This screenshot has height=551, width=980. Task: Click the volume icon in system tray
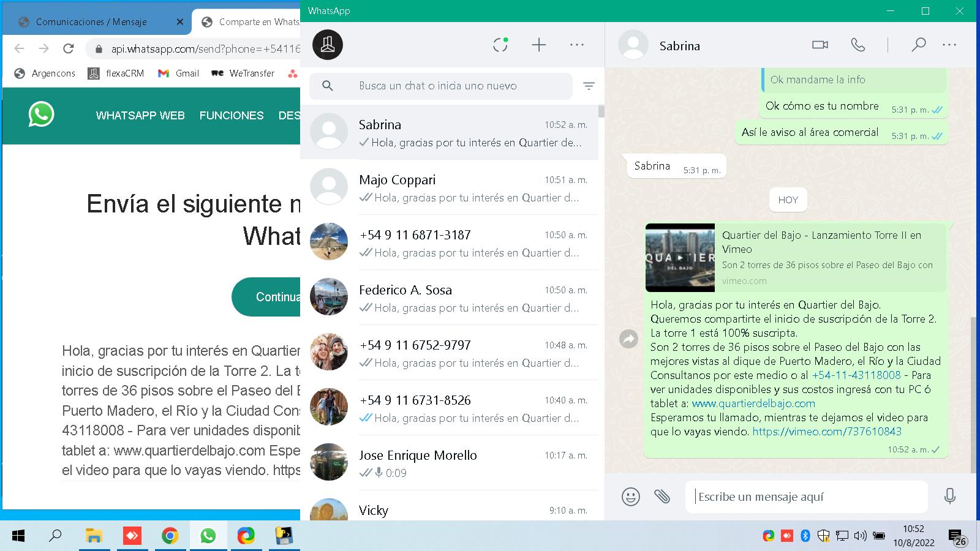click(x=860, y=536)
